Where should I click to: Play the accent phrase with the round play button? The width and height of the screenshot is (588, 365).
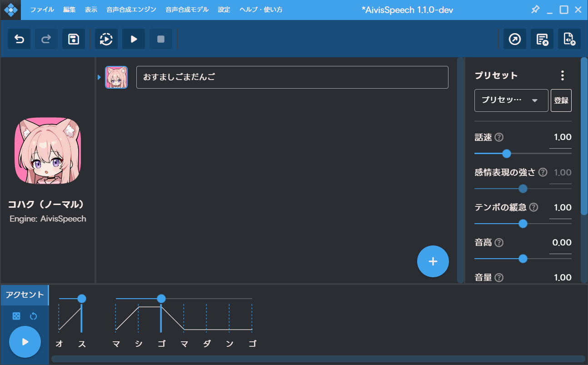click(x=25, y=342)
